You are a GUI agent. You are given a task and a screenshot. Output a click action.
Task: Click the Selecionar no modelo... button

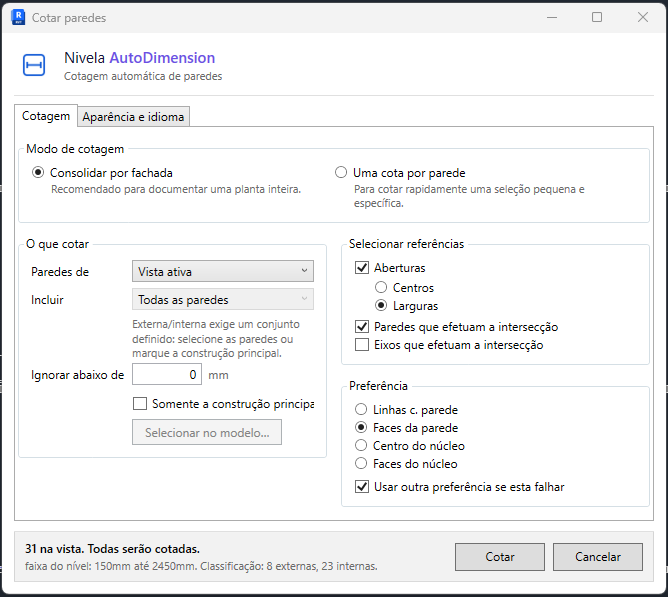207,433
